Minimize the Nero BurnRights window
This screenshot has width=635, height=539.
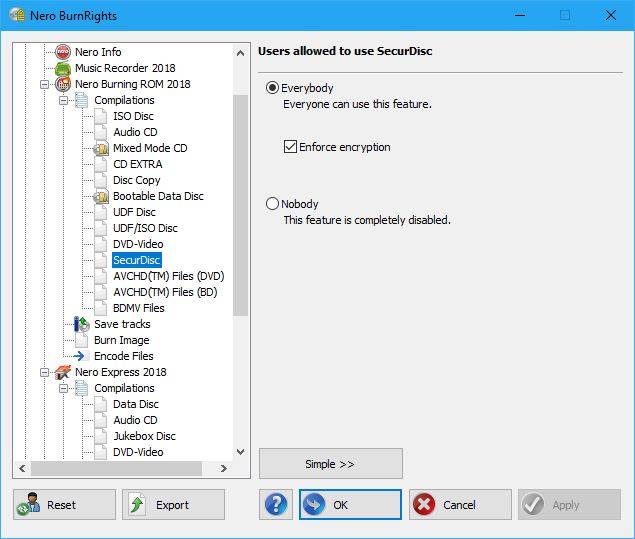click(520, 15)
